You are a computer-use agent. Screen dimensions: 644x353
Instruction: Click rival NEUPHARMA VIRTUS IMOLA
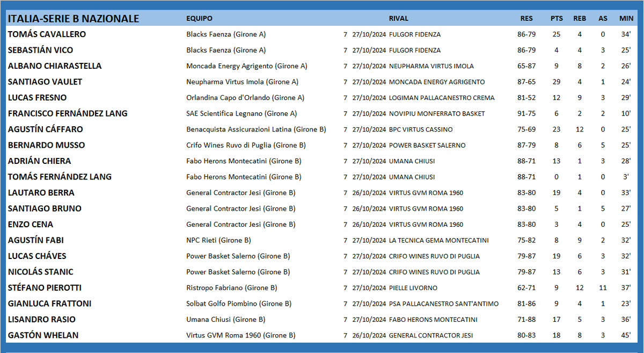[x=431, y=67]
